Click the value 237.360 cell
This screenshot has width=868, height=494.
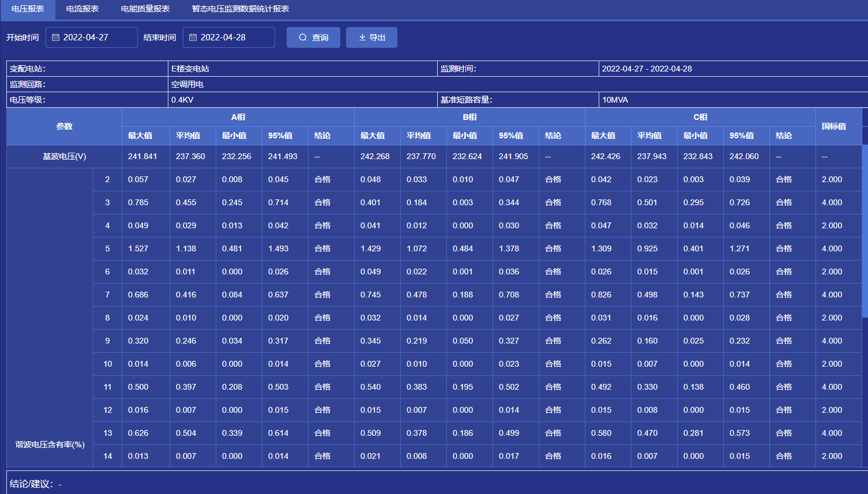coord(190,156)
